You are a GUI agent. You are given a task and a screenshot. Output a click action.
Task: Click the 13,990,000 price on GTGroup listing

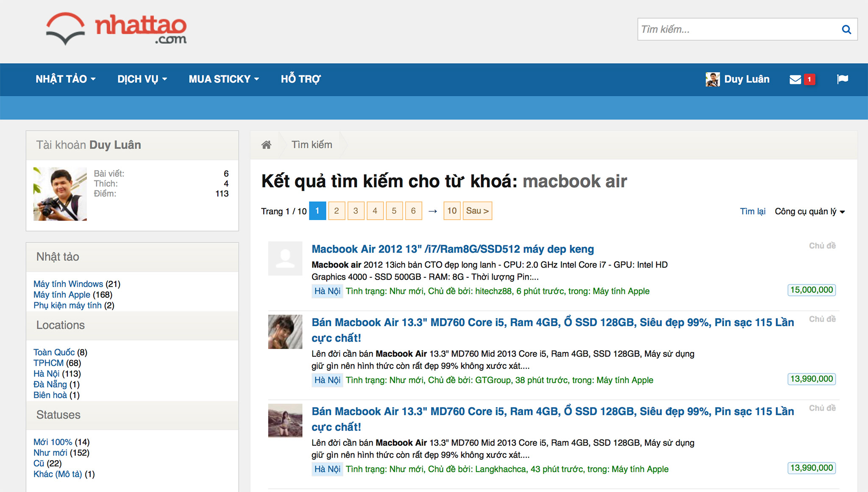tap(812, 379)
